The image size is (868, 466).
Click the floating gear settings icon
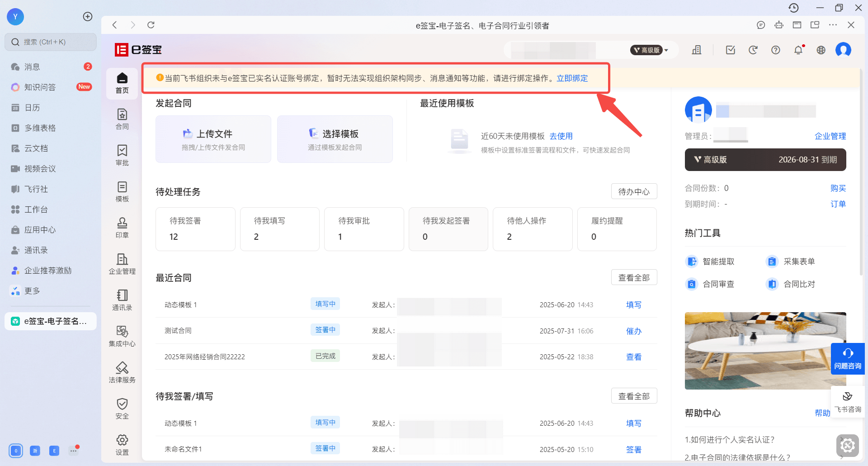[848, 446]
